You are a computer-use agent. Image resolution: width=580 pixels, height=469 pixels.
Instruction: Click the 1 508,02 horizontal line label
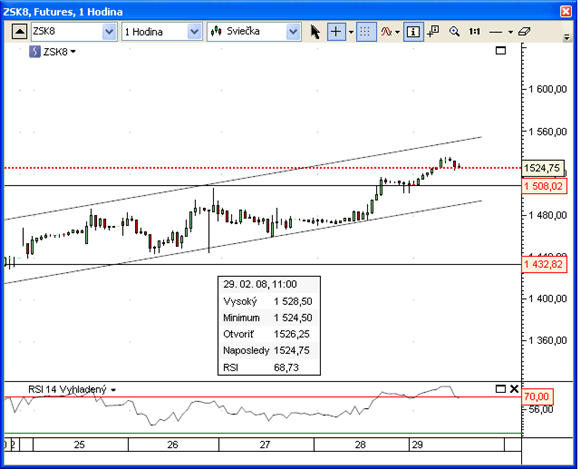point(544,186)
